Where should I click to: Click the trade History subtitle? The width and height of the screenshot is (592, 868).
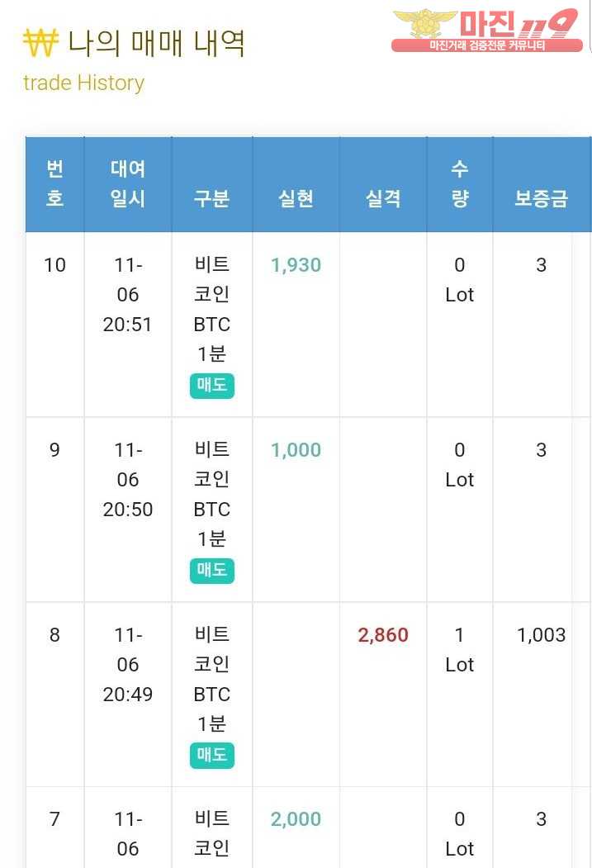(x=83, y=83)
